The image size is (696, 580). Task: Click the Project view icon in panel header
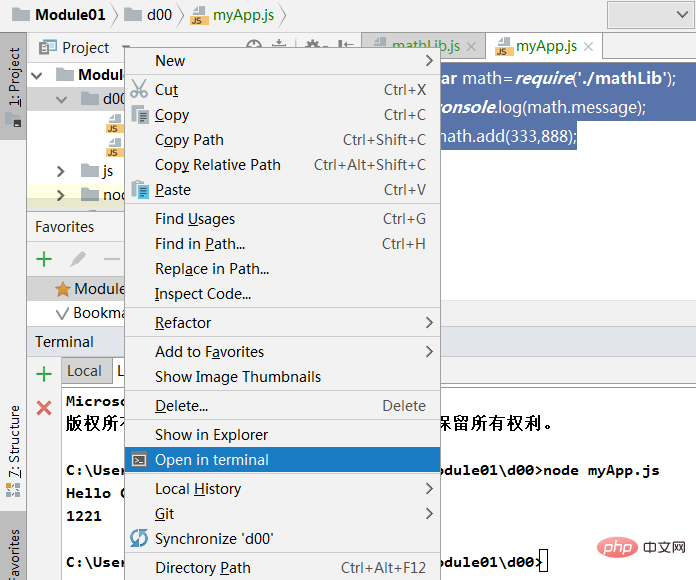(x=47, y=47)
